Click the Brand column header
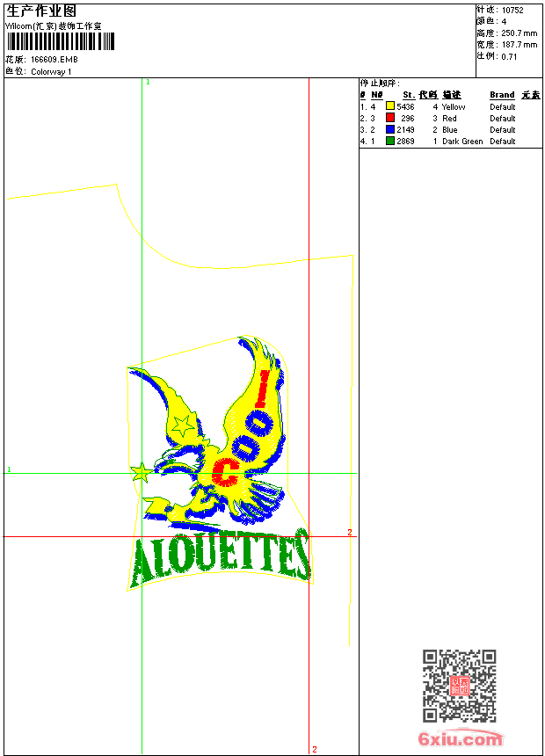This screenshot has height=756, width=545. coord(502,95)
